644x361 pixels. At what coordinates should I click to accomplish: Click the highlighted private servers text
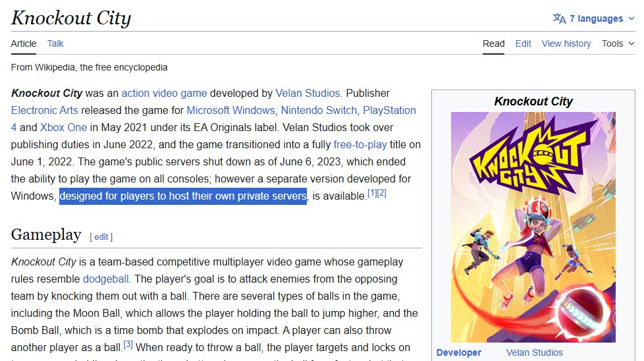point(183,196)
